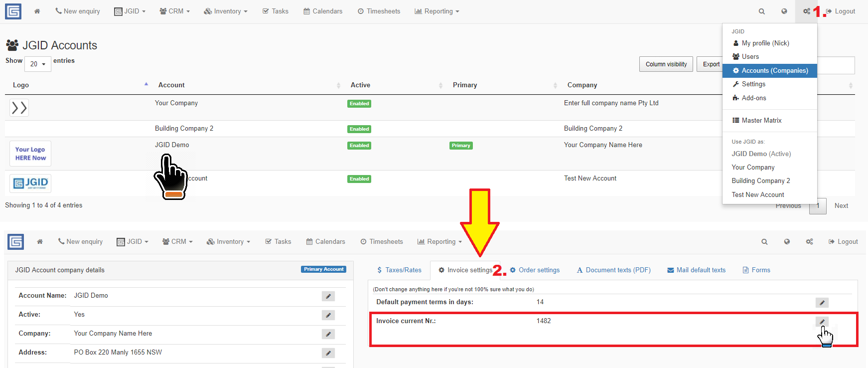868x368 pixels.
Task: Click JGID logo in lower navbar
Action: (x=16, y=241)
